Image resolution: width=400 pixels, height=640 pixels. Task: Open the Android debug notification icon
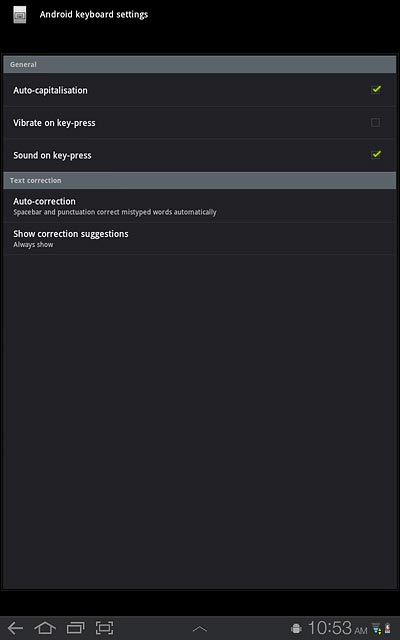tap(296, 629)
